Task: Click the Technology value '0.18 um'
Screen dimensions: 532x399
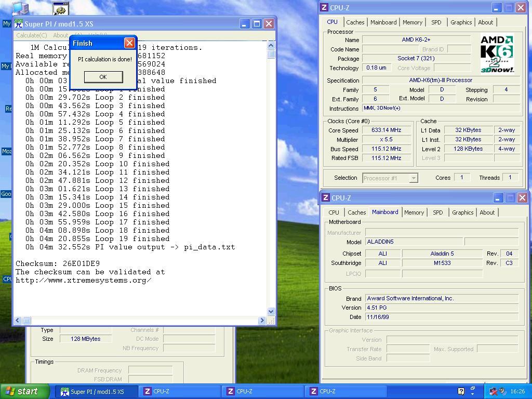Action: (x=376, y=68)
